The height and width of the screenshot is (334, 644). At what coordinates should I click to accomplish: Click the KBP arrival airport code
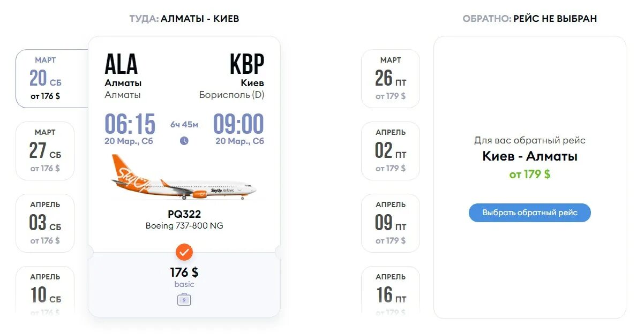[247, 65]
